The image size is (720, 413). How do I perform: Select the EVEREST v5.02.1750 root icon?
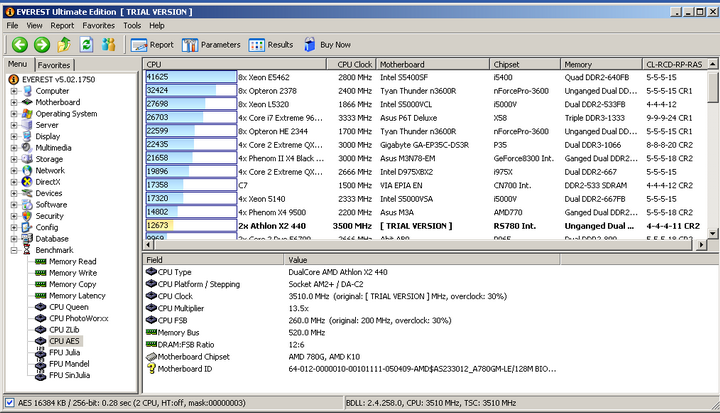(x=14, y=79)
